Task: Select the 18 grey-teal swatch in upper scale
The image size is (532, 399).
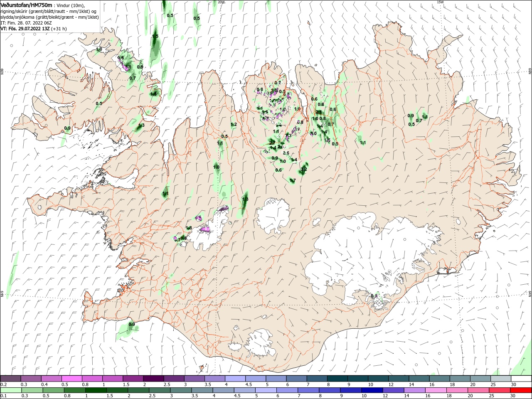Action: (459, 379)
